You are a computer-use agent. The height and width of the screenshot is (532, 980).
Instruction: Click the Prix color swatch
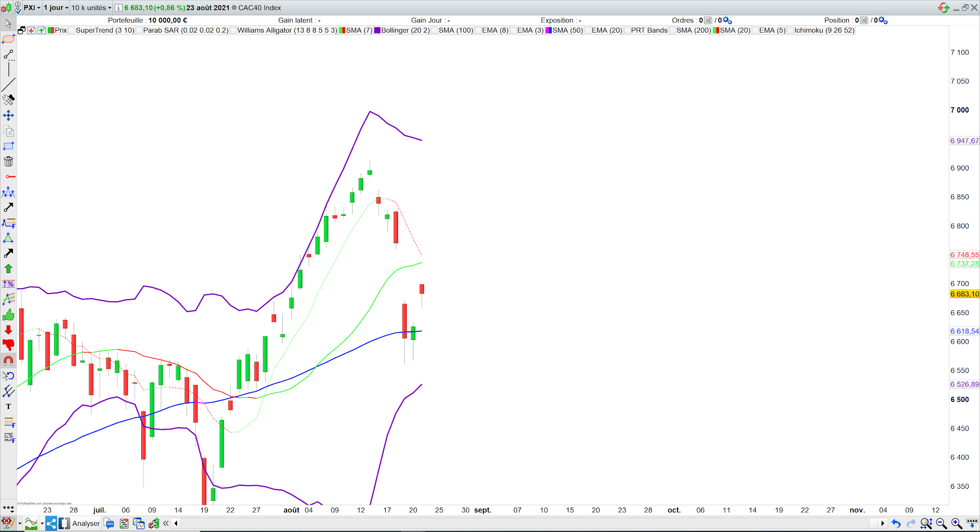51,30
